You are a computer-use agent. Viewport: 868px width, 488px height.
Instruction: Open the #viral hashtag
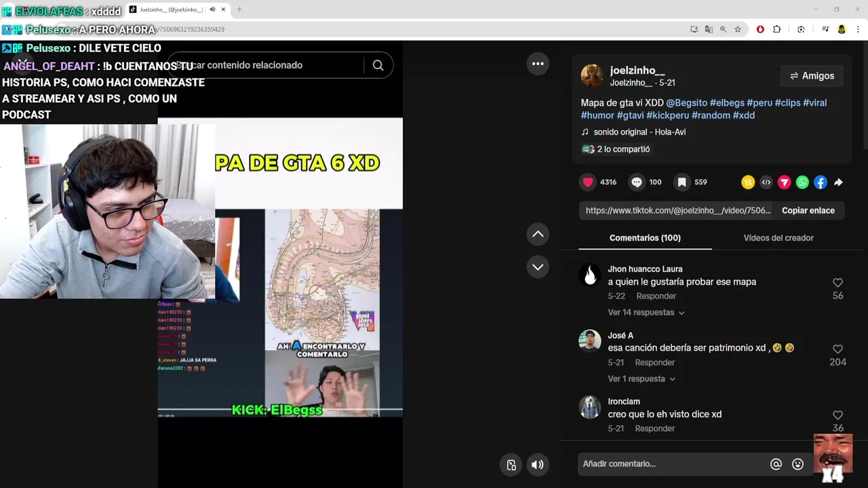815,103
